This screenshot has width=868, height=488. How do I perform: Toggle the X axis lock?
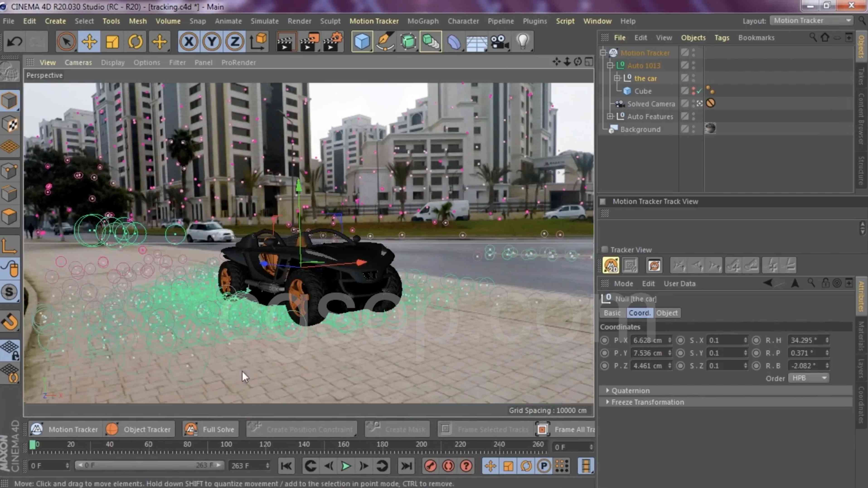(189, 42)
